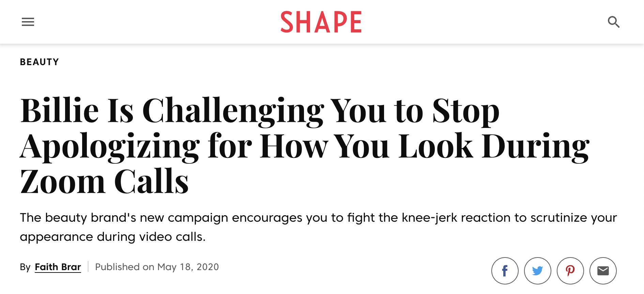Click "appearance during video calls" subheading line

(x=112, y=237)
